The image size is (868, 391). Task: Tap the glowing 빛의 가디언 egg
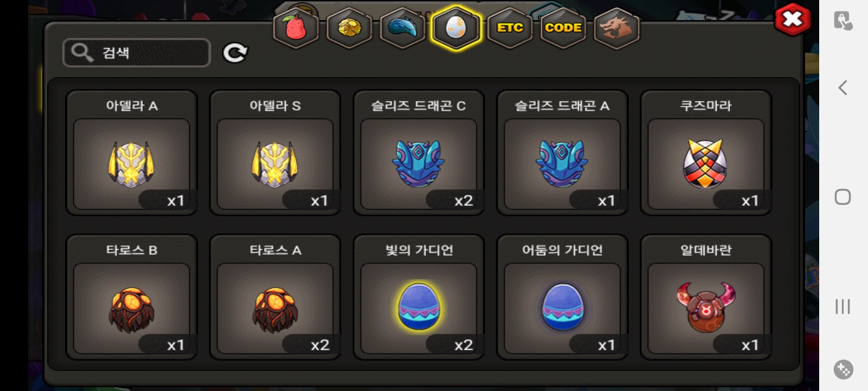coord(418,297)
